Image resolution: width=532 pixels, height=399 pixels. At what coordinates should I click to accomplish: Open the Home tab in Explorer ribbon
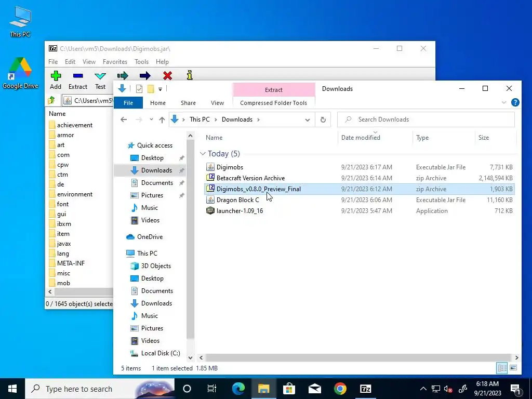pyautogui.click(x=158, y=103)
